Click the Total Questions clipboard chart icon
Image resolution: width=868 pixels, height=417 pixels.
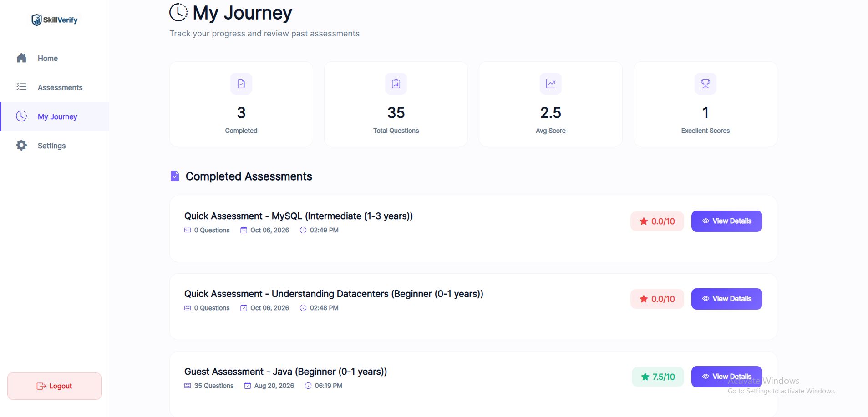point(396,84)
